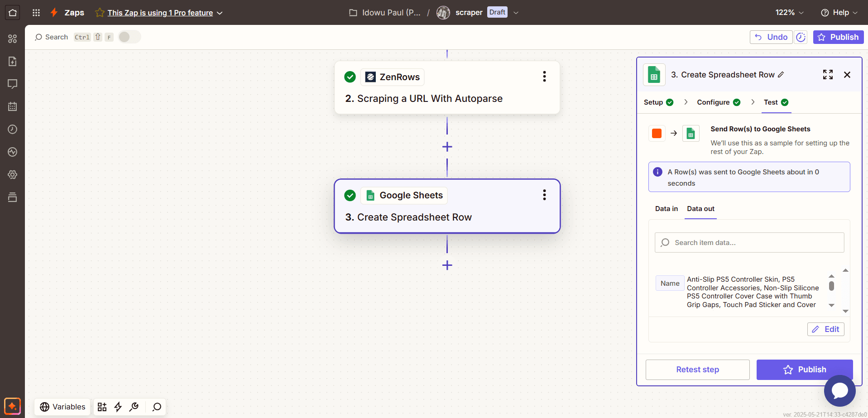Image resolution: width=868 pixels, height=418 pixels.
Task: Click the Undo button
Action: (771, 37)
